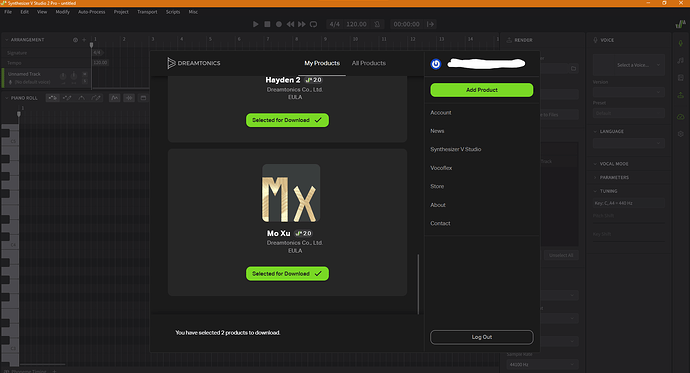This screenshot has height=373, width=690.
Task: Click the Rewind transport button
Action: click(290, 24)
